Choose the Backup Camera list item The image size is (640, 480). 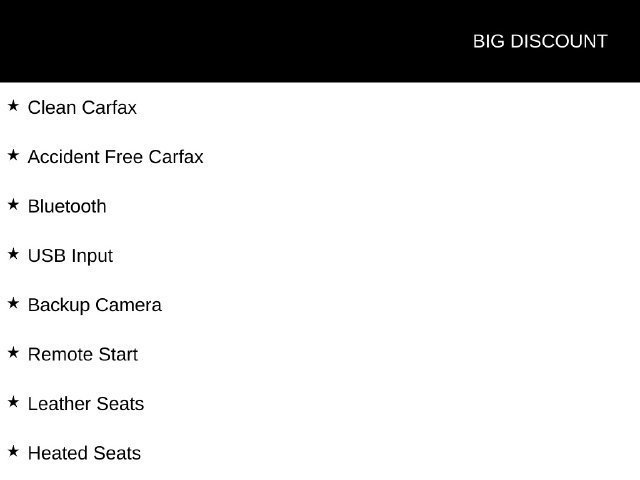[x=95, y=306]
